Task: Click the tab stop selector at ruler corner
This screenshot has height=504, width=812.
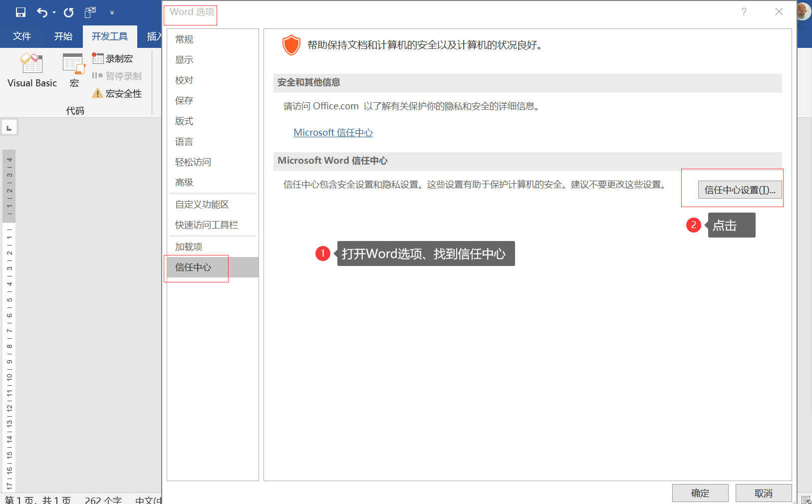Action: [x=9, y=127]
